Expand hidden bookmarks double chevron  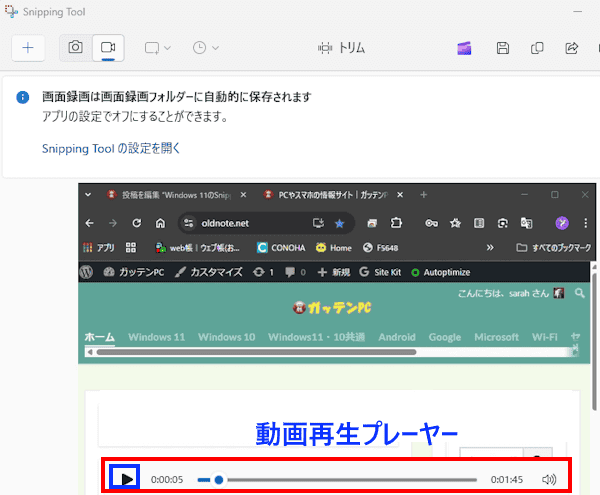point(490,248)
